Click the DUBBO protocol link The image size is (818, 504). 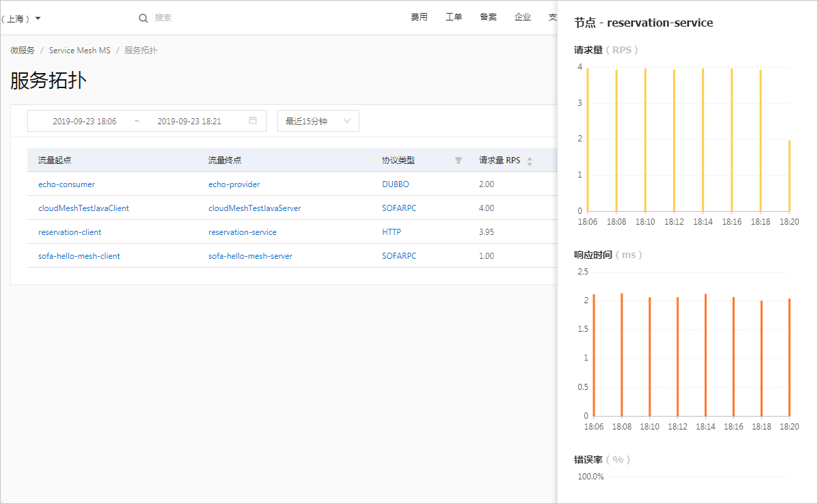point(396,184)
